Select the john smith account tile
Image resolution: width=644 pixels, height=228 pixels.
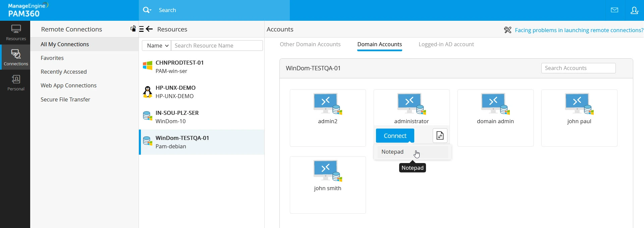[327, 184]
